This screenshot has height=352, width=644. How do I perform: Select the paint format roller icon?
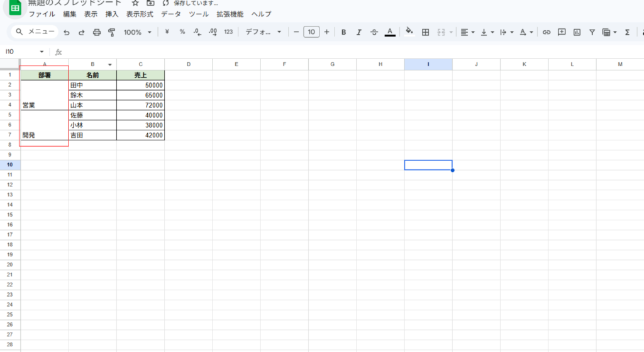point(112,32)
